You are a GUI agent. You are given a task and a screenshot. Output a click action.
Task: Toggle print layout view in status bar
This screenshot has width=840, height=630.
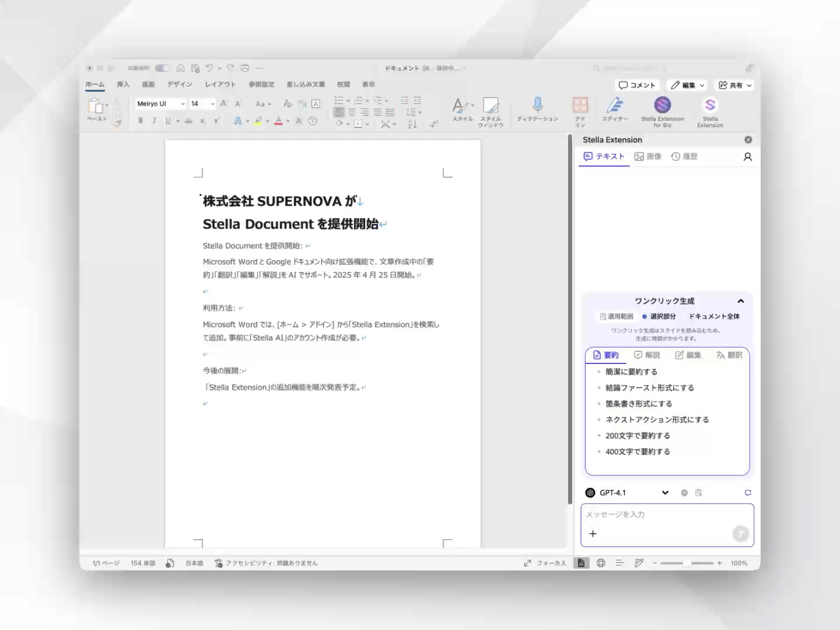[581, 563]
